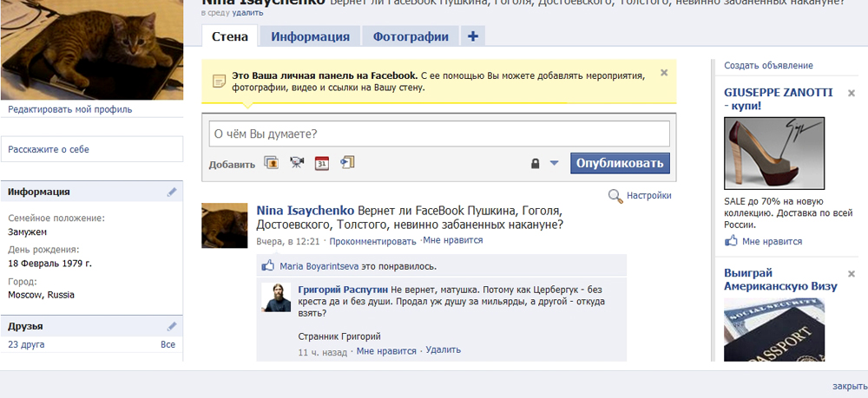Like the Григорий Распутин comment
Viewport: 868px width, 398px height.
click(385, 350)
